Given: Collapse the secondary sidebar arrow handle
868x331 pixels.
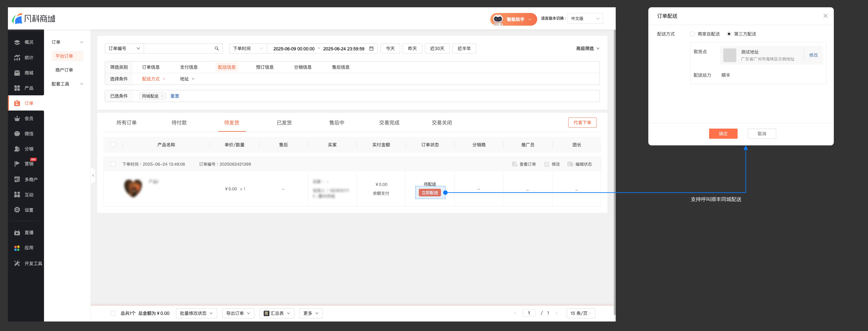Looking at the screenshot, I should click(x=93, y=175).
